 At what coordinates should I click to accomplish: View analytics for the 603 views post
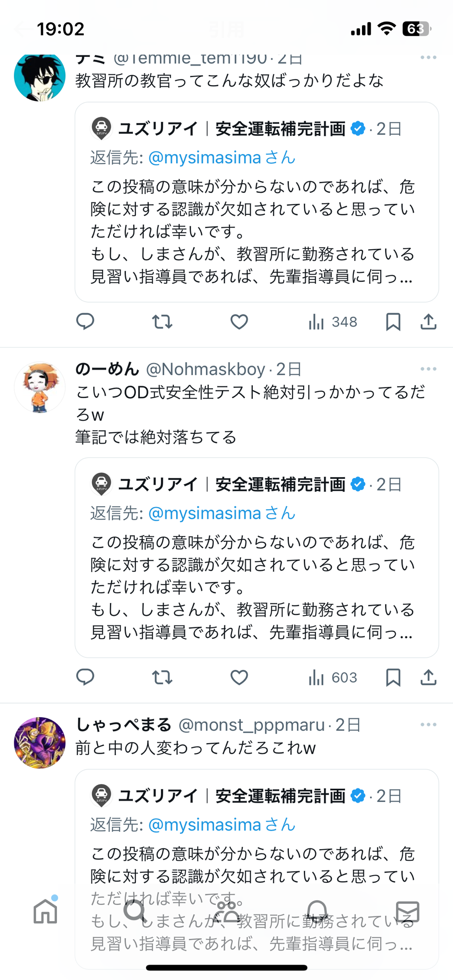[333, 677]
